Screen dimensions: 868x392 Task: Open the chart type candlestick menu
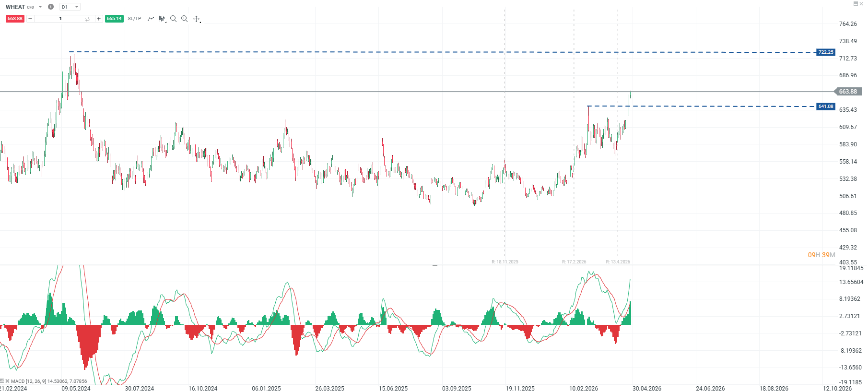coord(162,19)
